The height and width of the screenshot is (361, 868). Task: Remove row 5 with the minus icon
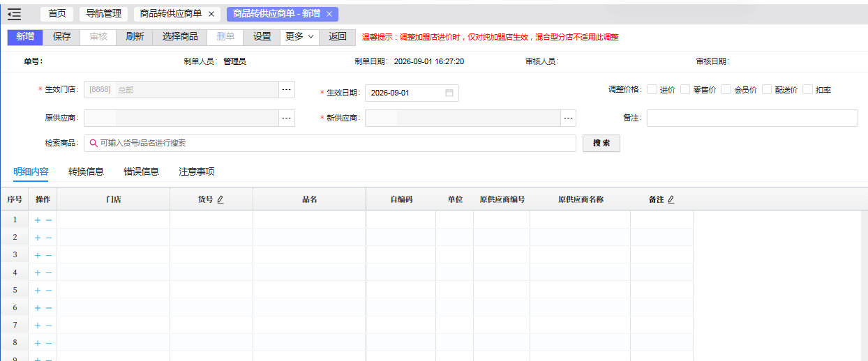click(x=49, y=290)
